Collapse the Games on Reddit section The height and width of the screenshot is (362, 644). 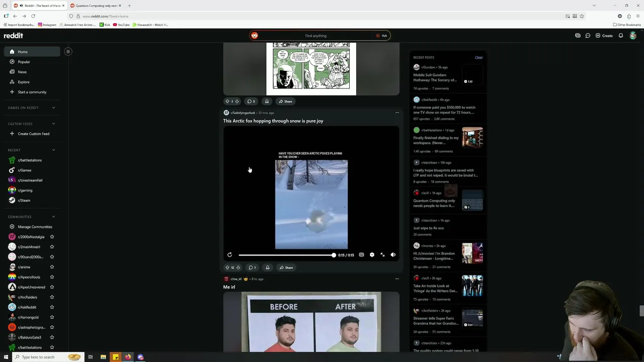[x=53, y=108]
